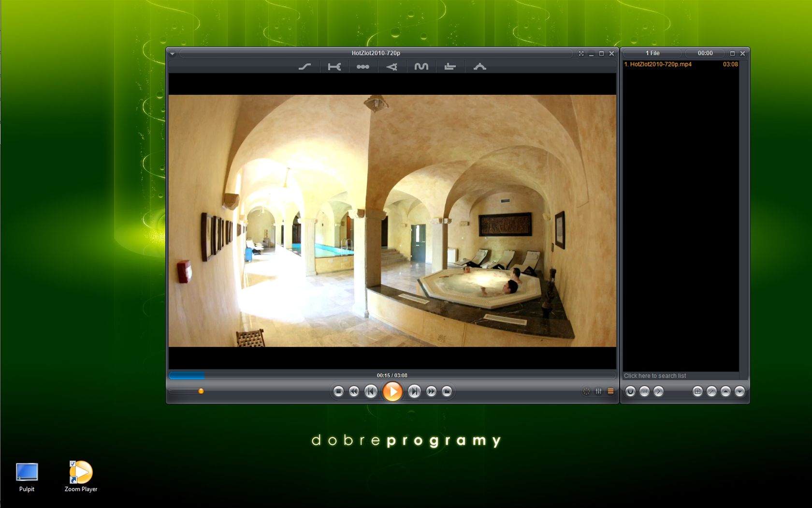Image resolution: width=812 pixels, height=508 pixels.
Task: Go to the previous track
Action: click(371, 391)
